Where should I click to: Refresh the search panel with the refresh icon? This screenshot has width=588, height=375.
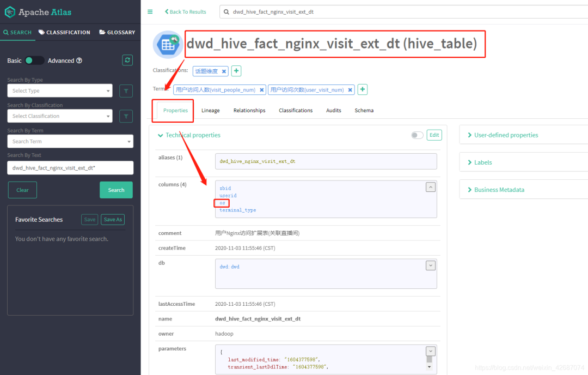(x=127, y=60)
